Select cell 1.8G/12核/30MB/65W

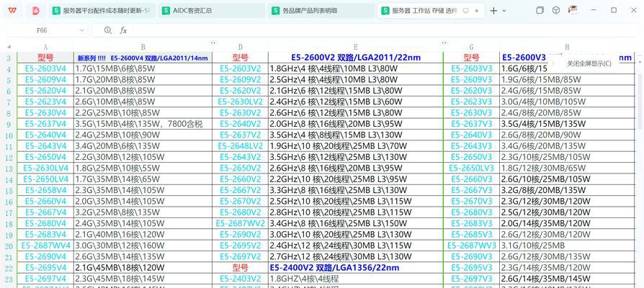(x=567, y=168)
